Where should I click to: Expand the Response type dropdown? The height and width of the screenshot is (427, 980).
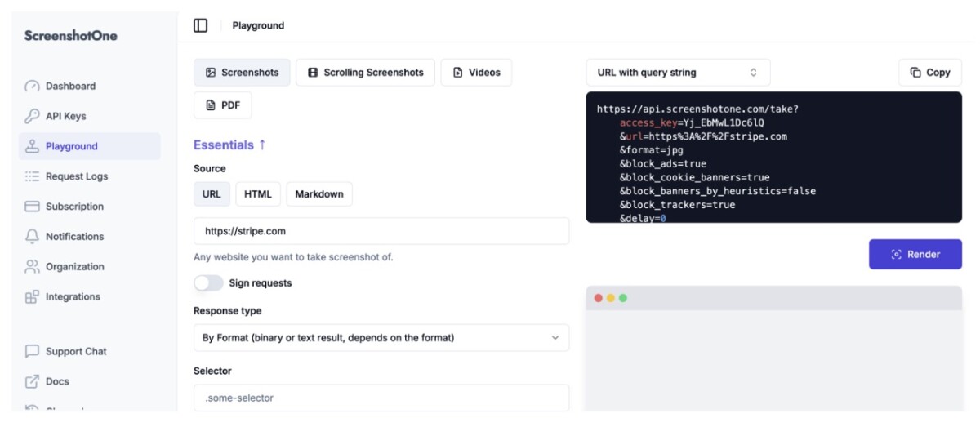pyautogui.click(x=381, y=338)
